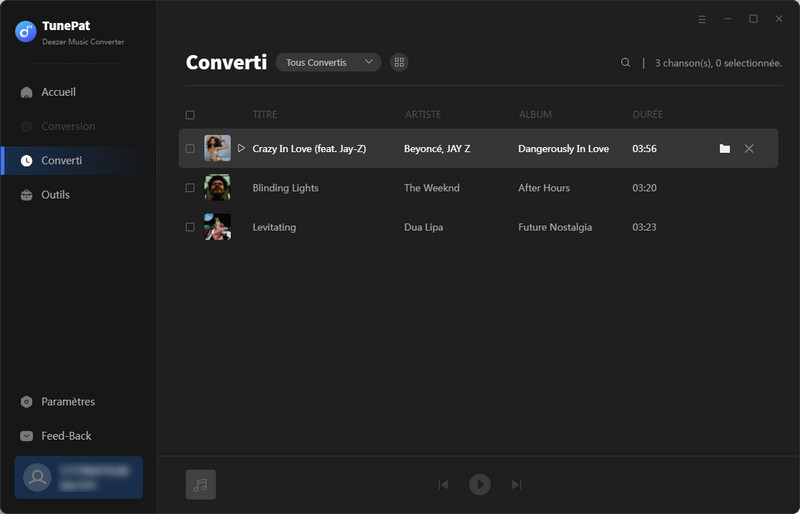Click the search magnifier icon

[626, 63]
